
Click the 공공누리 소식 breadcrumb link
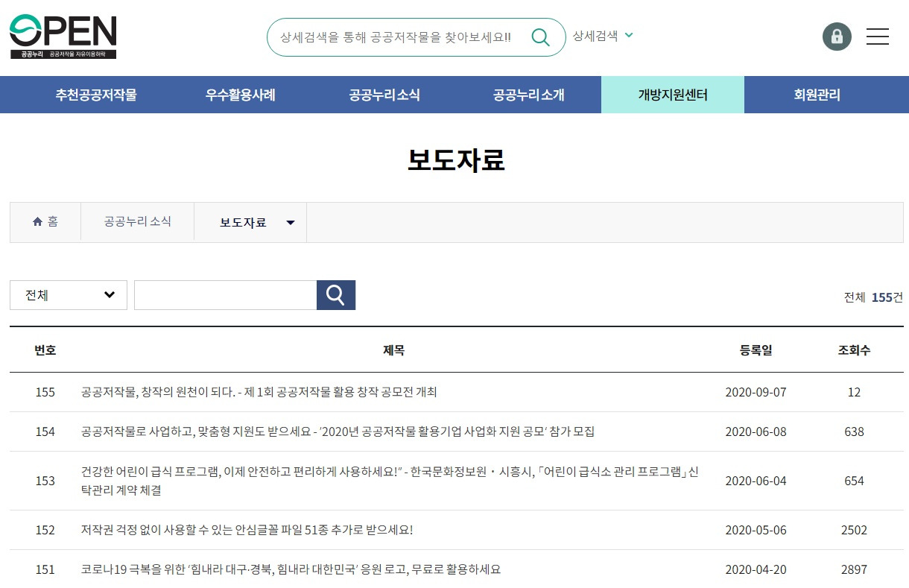click(x=137, y=221)
